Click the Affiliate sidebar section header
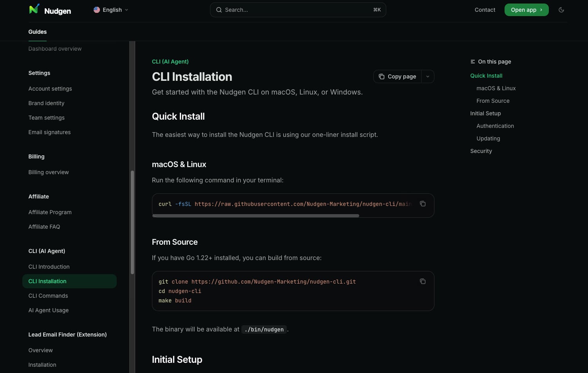588x373 pixels. 39,197
